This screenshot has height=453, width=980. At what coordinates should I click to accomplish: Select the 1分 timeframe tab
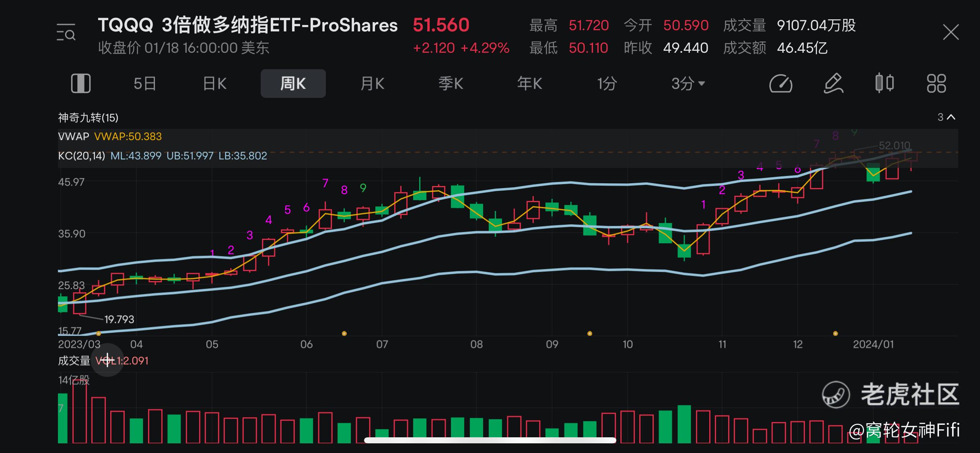pos(607,84)
